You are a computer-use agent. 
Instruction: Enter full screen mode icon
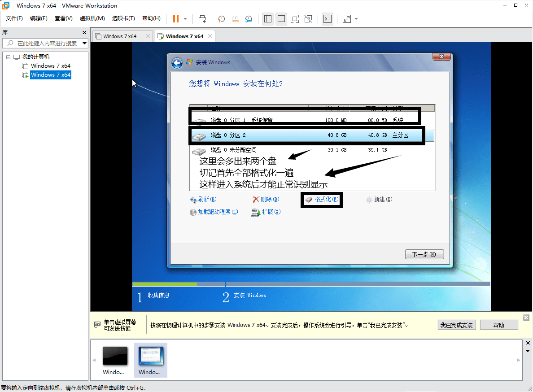coord(295,19)
